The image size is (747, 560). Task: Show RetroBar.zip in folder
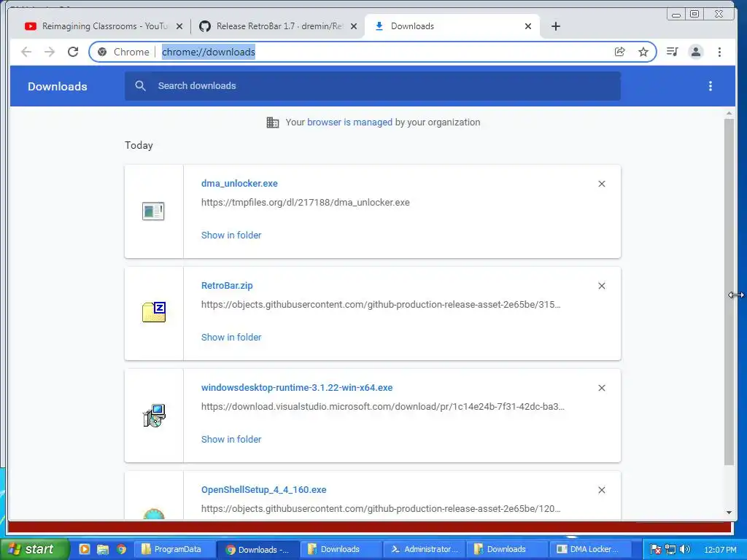pos(231,337)
